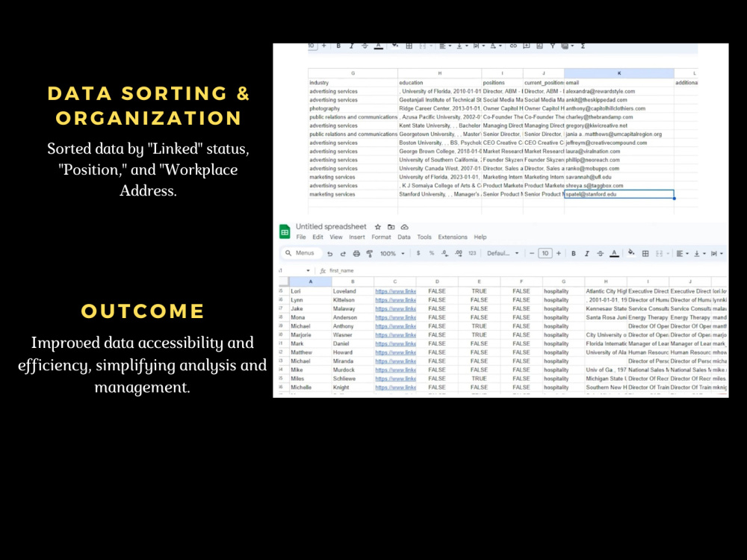This screenshot has width=747, height=560.
Task: Click the Menus search box
Action: click(301, 253)
